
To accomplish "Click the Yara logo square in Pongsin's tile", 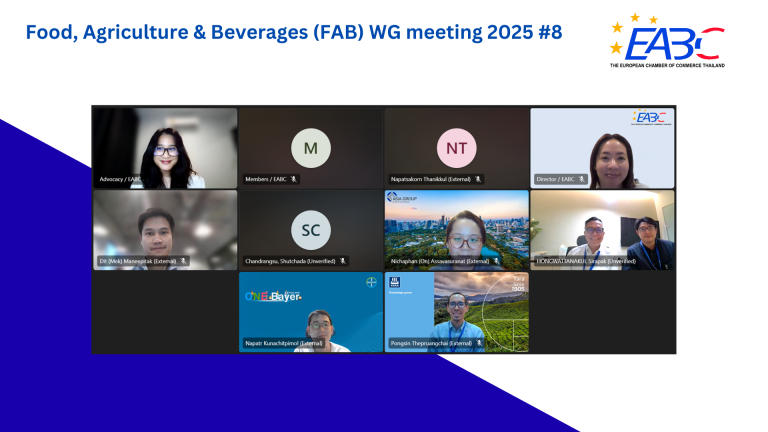I will click(394, 282).
